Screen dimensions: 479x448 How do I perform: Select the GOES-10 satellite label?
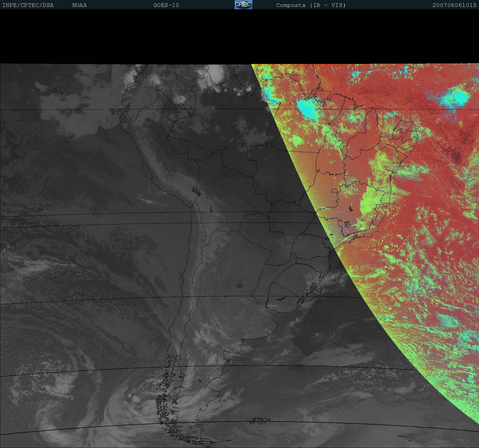coord(166,5)
